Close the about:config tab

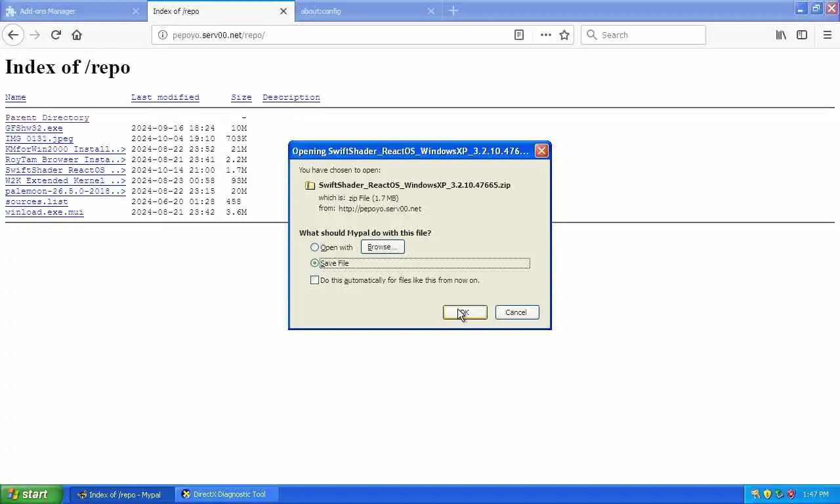[431, 11]
